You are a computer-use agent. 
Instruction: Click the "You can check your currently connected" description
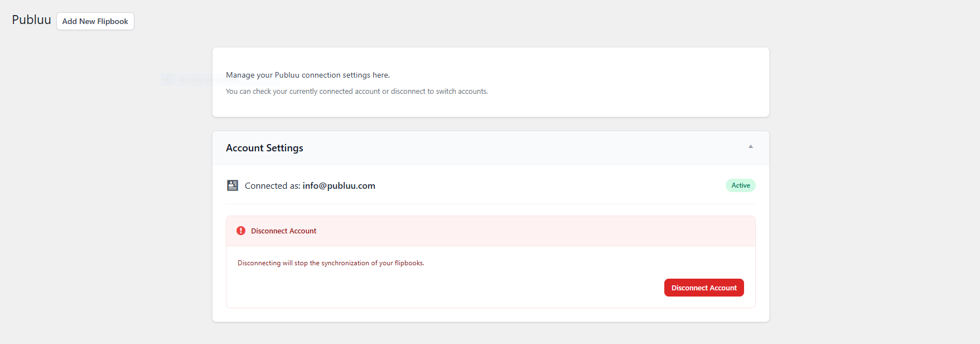pos(356,92)
